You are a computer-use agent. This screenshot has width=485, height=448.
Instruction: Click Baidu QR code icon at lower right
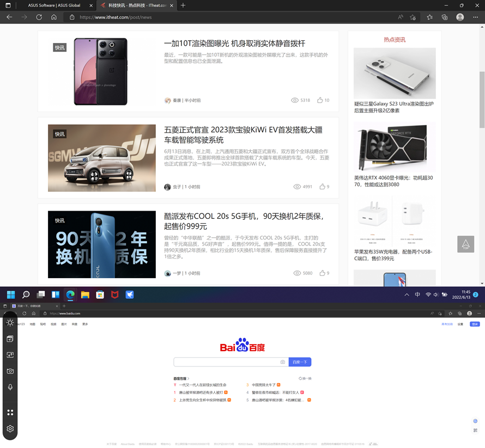[475, 431]
